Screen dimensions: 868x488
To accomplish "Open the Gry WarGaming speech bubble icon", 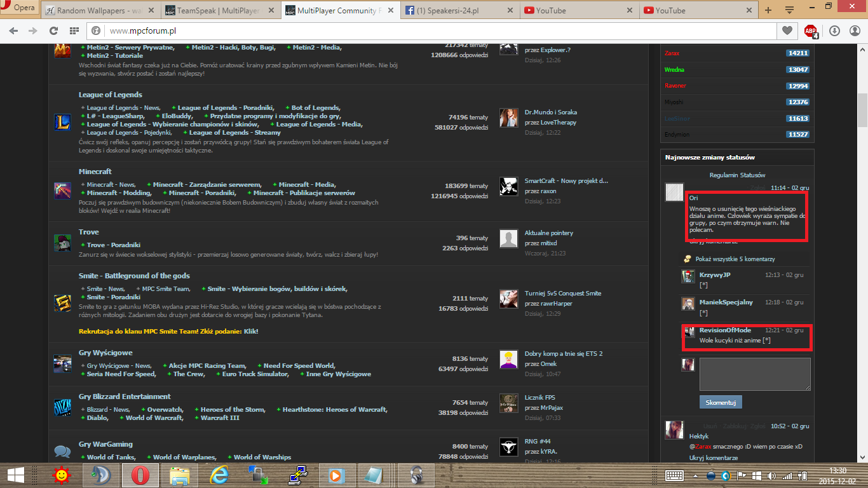I will pyautogui.click(x=62, y=452).
